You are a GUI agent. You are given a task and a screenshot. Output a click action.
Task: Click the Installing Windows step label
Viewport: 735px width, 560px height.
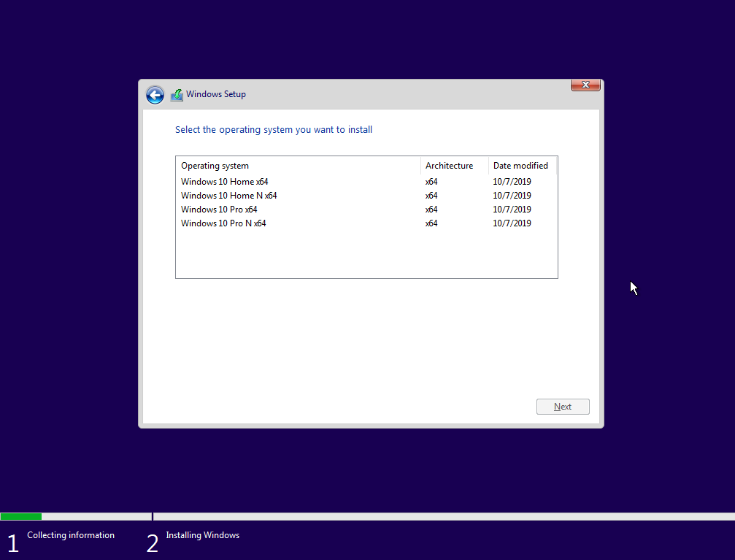click(202, 535)
